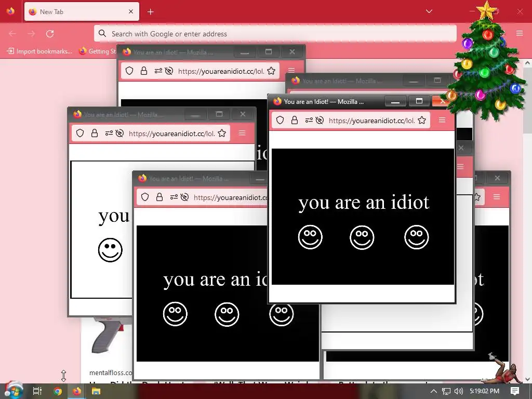Viewport: 532px width, 399px height.
Task: Expand the list all tabs chevron
Action: click(x=429, y=11)
